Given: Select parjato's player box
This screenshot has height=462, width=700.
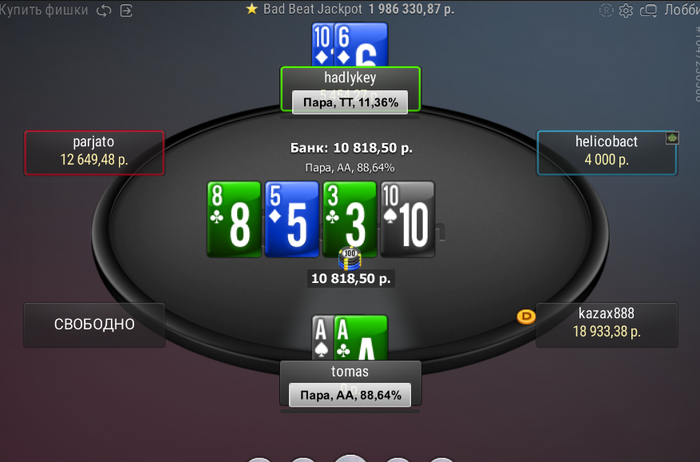Looking at the screenshot, I should point(94,152).
